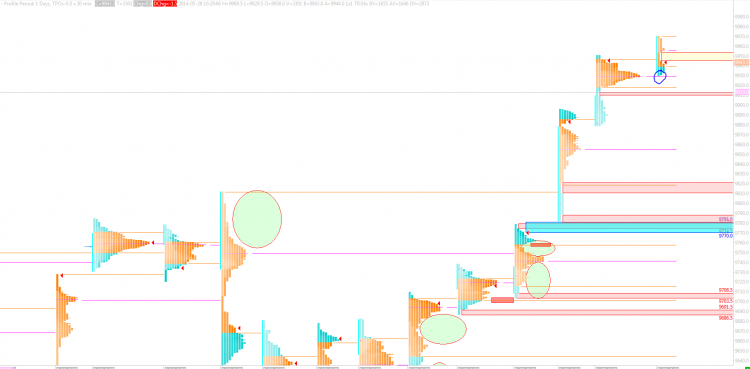Click the blue hand-drawn circle annotation
The image size is (750, 369).
[660, 77]
